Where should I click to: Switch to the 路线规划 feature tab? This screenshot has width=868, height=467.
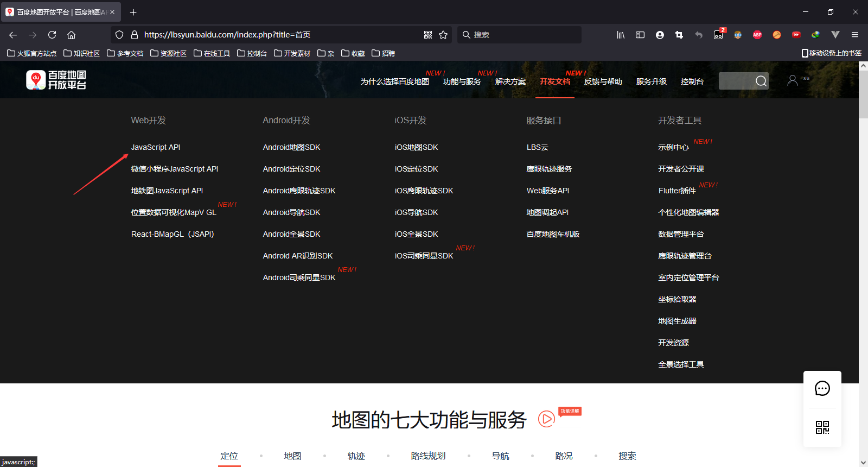pos(429,456)
